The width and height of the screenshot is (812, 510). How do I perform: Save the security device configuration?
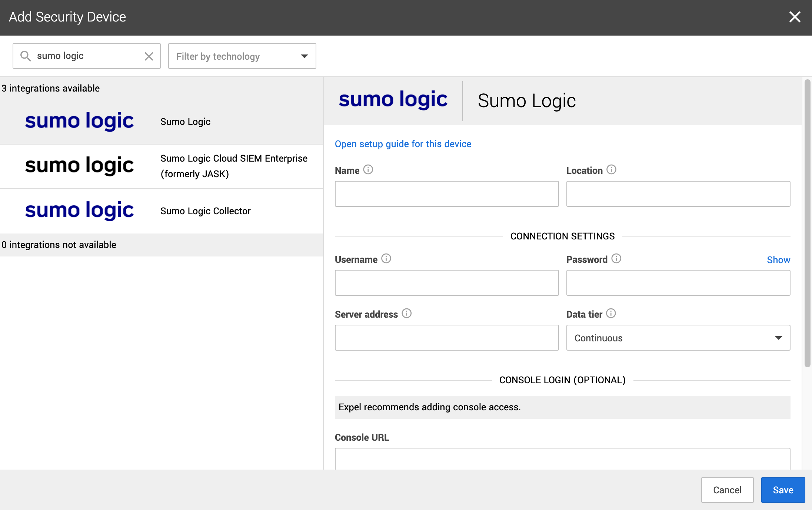tap(783, 490)
